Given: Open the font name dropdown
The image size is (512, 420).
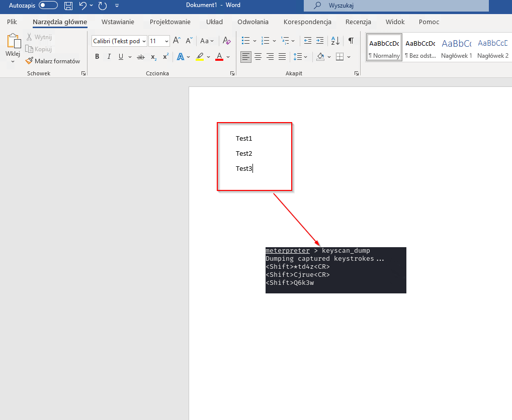Looking at the screenshot, I should [144, 41].
